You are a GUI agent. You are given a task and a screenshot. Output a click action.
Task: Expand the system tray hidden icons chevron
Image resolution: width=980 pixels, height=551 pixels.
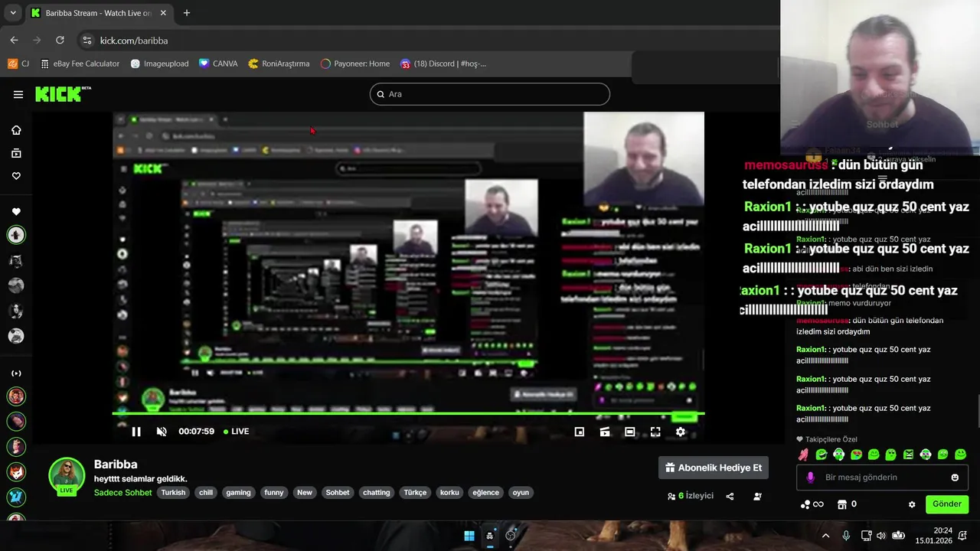825,536
